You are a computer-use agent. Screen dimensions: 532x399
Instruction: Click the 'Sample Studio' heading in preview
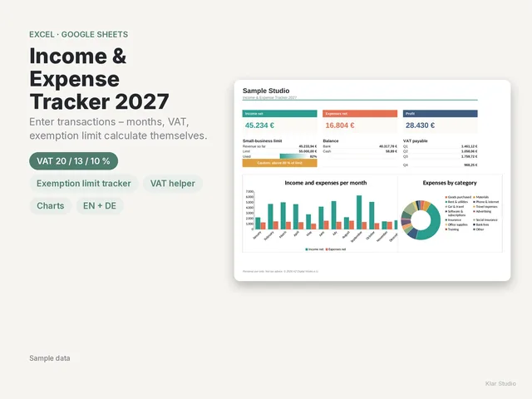[x=266, y=91]
